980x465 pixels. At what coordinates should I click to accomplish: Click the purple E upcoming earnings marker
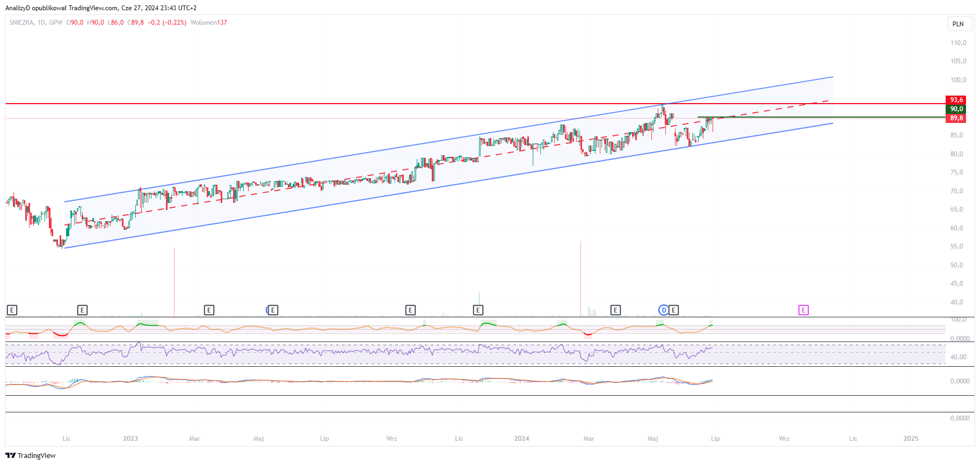803,310
